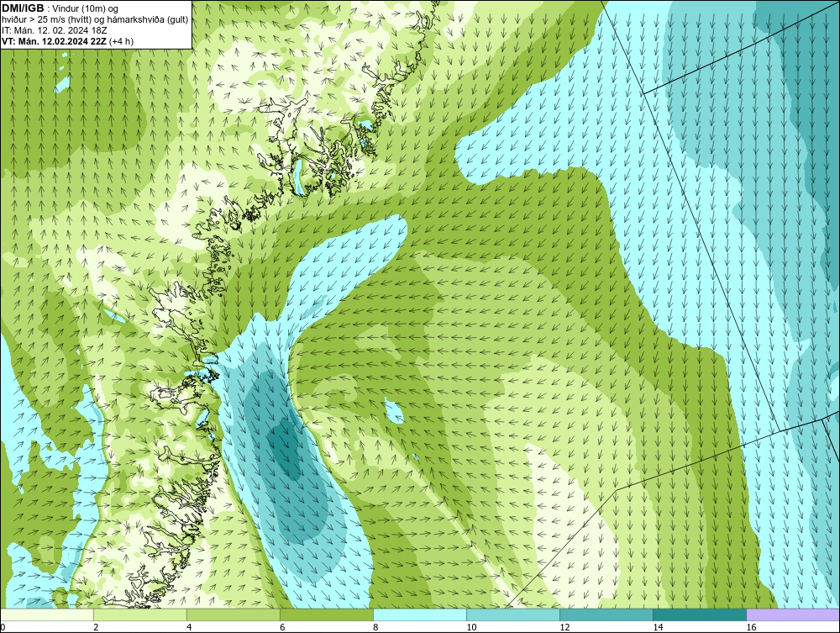The width and height of the screenshot is (840, 633).
Task: Click the 'DMI/IGB' title text
Action: pyautogui.click(x=23, y=8)
